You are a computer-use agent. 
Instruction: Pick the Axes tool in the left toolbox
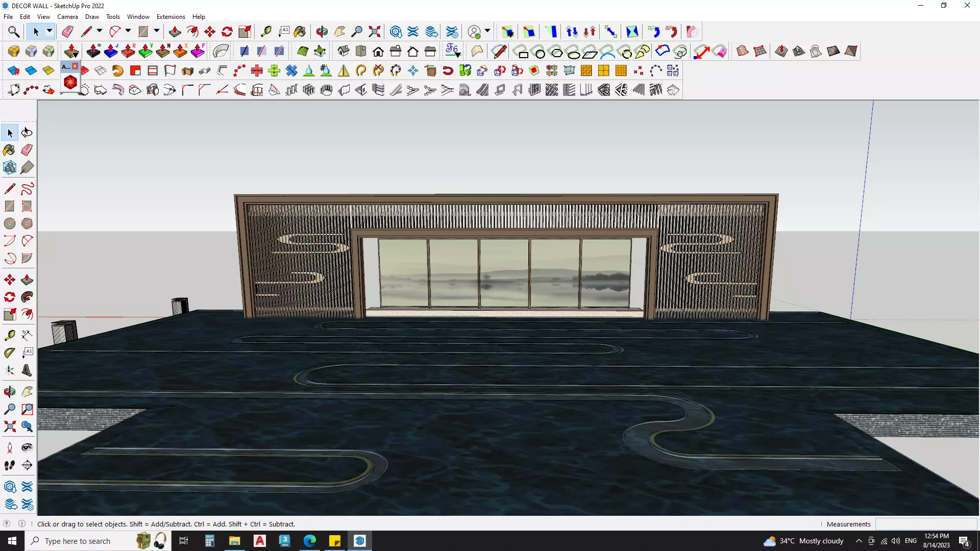point(10,370)
